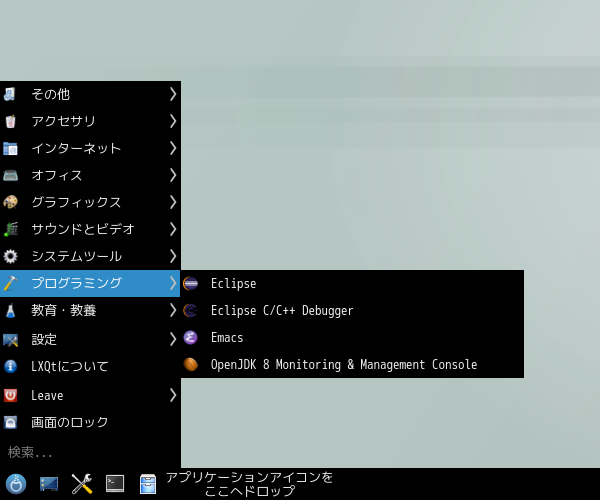Open the グラフィックス menu category
The width and height of the screenshot is (600, 500).
pyautogui.click(x=90, y=202)
